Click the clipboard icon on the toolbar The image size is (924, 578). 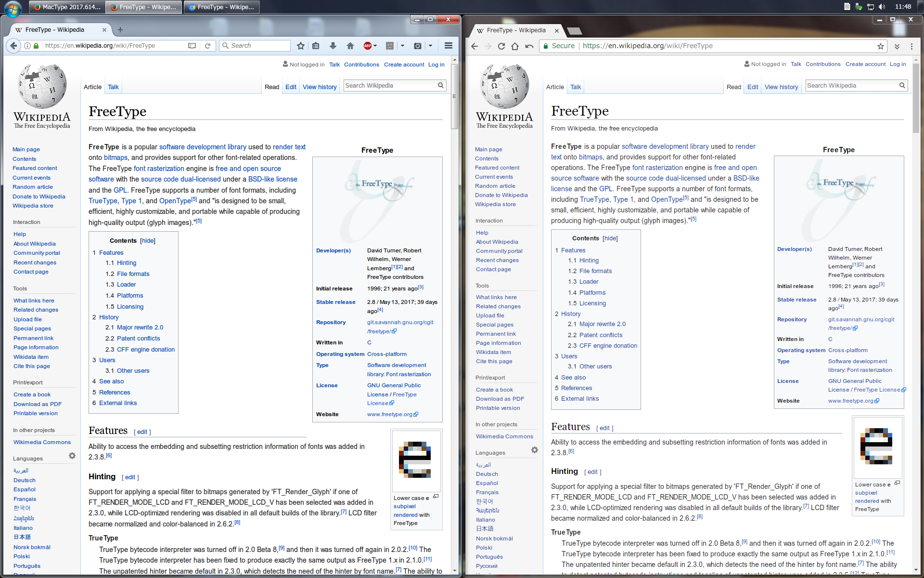[x=316, y=46]
